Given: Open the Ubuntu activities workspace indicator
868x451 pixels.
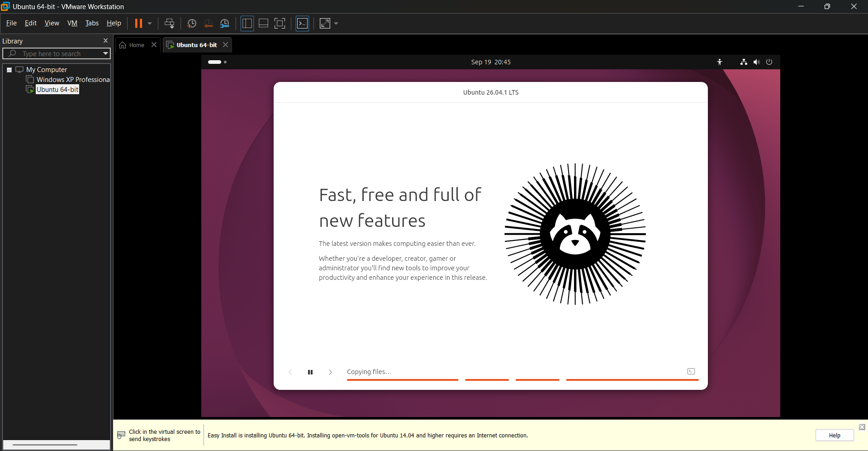Looking at the screenshot, I should (217, 62).
